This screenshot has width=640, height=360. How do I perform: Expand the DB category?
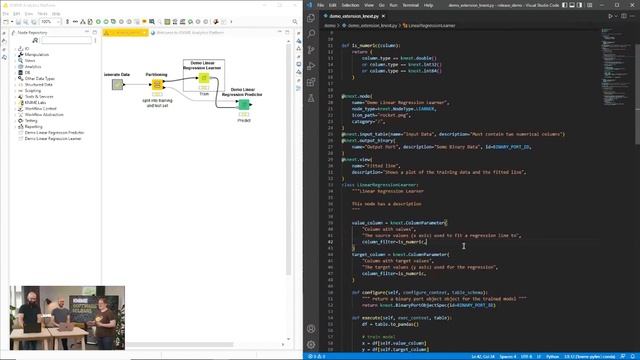click(x=16, y=73)
